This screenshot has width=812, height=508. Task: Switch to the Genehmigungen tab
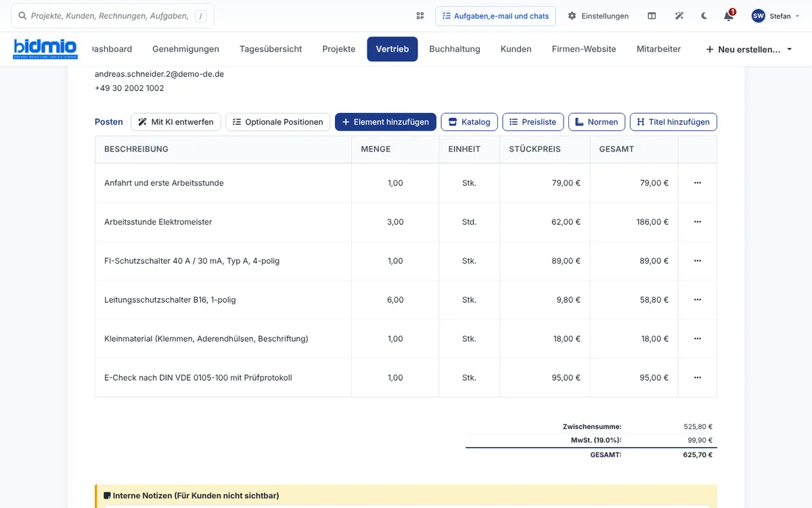point(186,49)
